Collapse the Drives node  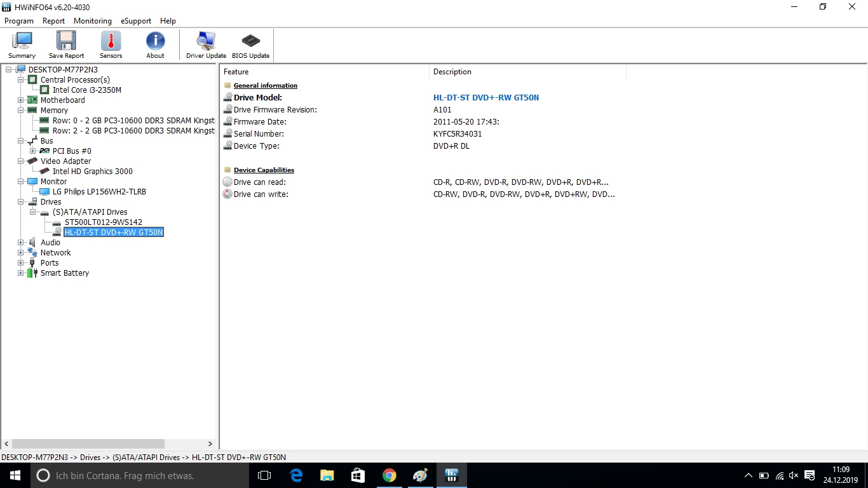point(20,202)
